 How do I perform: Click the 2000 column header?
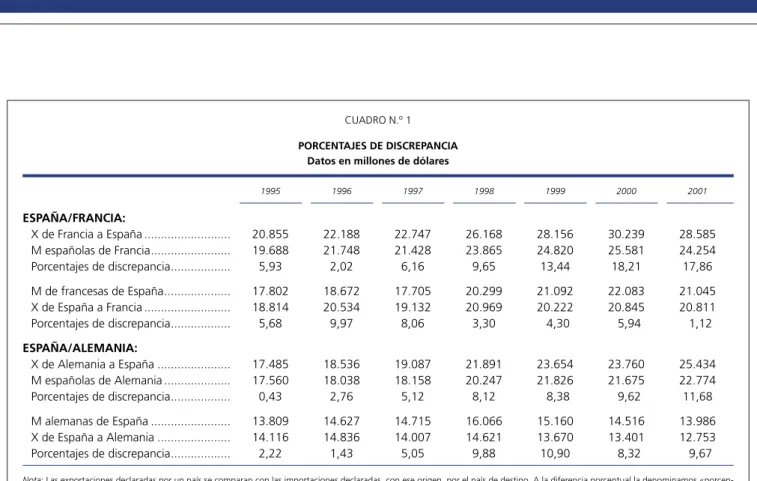(626, 191)
